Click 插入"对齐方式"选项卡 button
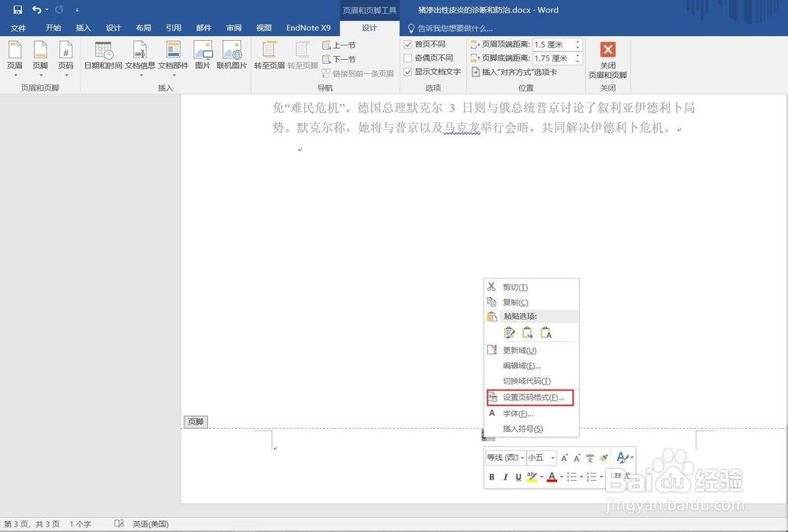This screenshot has height=532, width=788. pos(514,73)
